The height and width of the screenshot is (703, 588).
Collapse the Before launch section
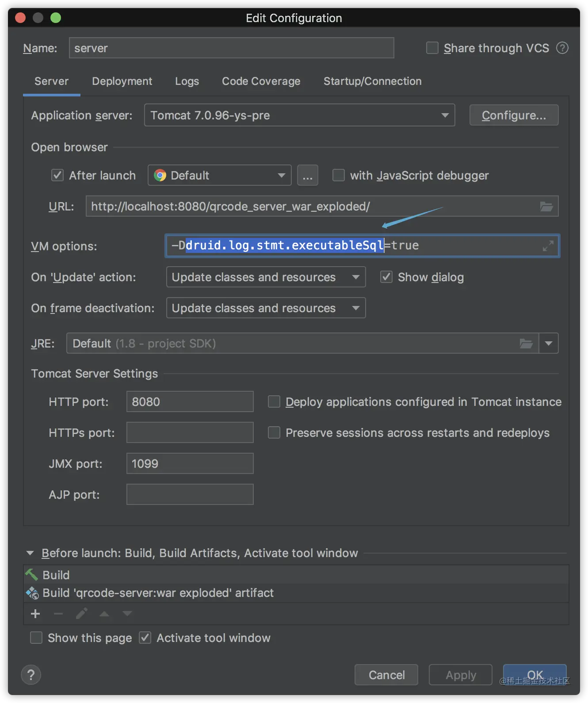point(30,553)
